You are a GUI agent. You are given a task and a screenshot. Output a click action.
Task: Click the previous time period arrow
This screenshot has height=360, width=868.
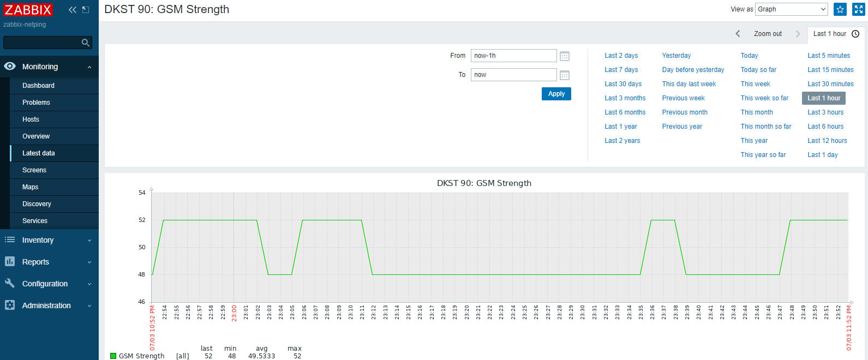click(738, 34)
